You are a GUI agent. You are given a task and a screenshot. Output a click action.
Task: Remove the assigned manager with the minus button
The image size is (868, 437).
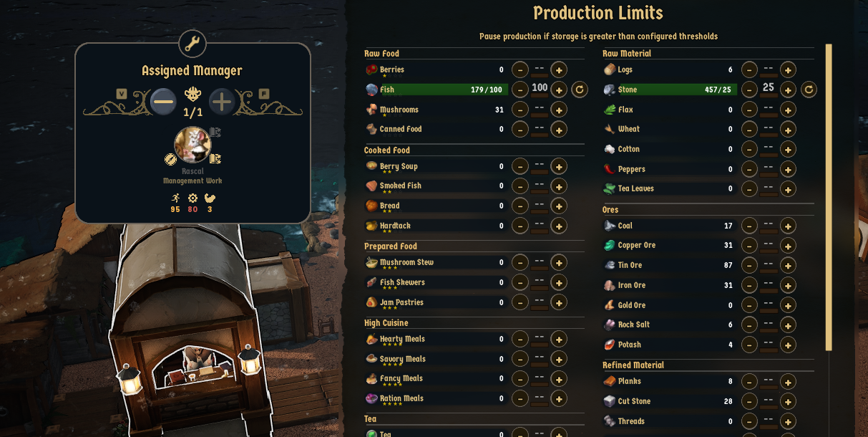coord(163,102)
